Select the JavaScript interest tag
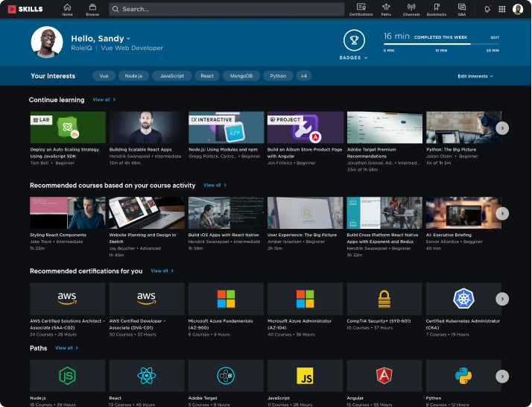 172,76
